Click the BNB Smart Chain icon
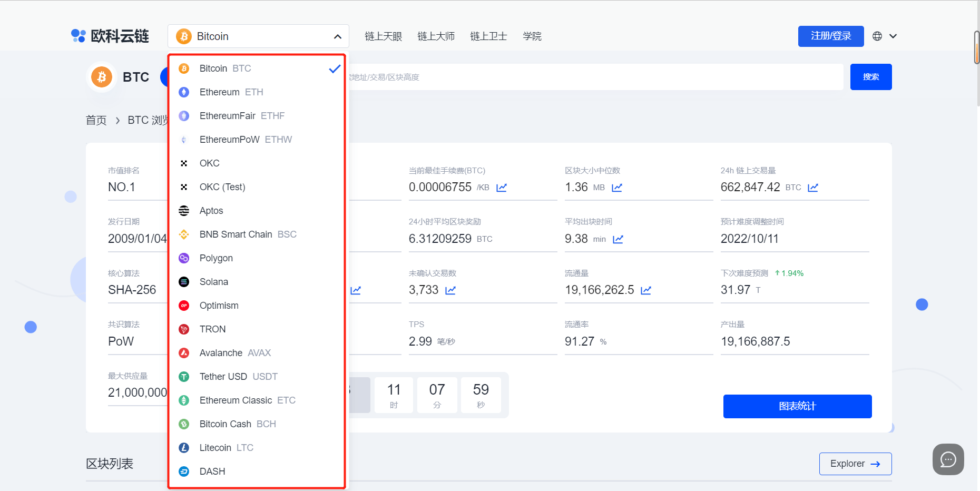This screenshot has width=980, height=491. (184, 234)
